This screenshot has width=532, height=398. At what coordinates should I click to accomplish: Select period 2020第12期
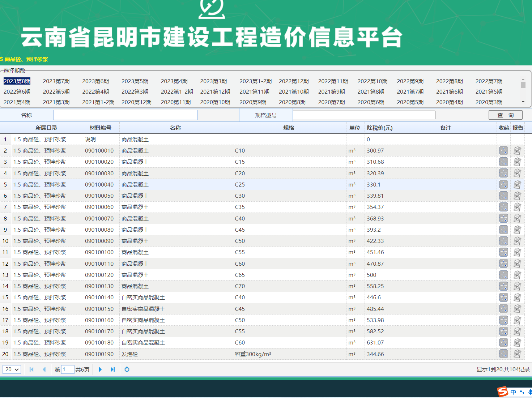tap(136, 102)
